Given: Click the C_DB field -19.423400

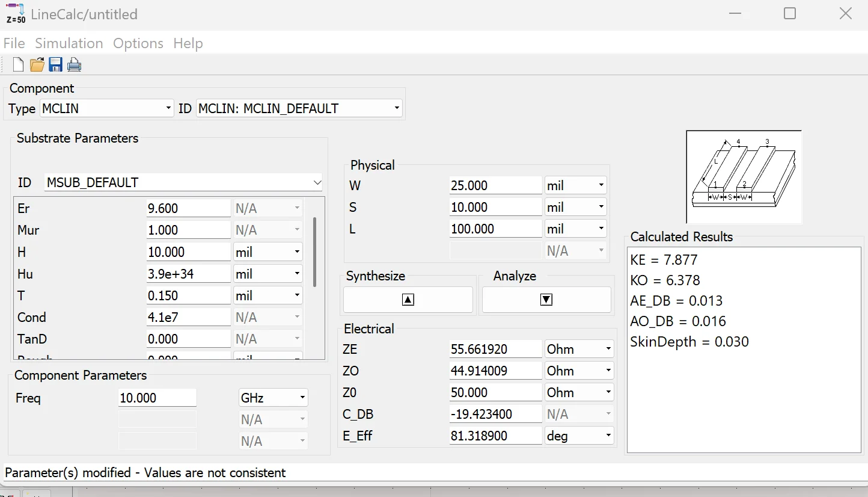Looking at the screenshot, I should point(496,414).
